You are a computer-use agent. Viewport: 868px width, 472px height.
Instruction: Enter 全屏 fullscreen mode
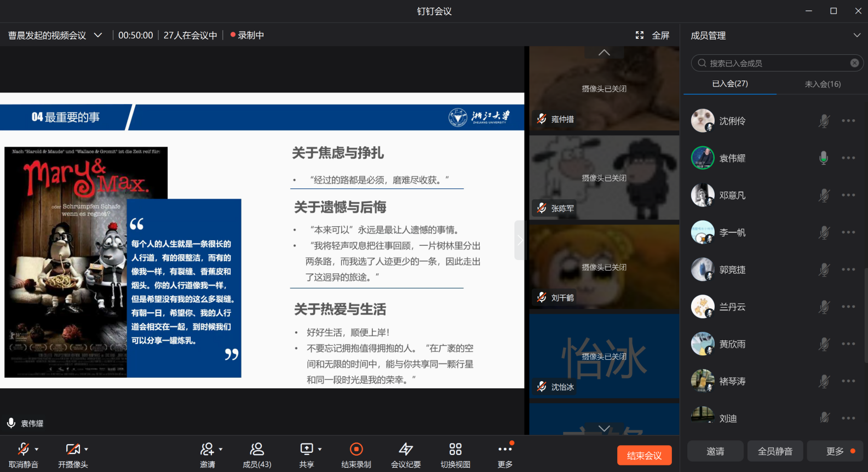652,35
